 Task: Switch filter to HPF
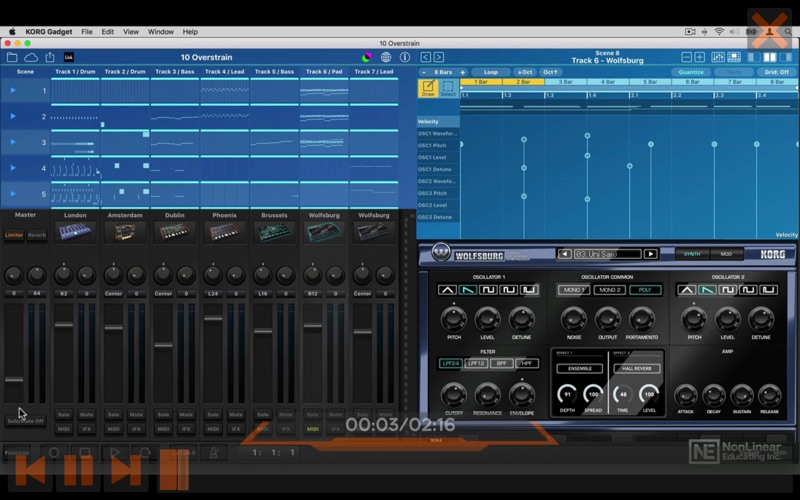[527, 363]
